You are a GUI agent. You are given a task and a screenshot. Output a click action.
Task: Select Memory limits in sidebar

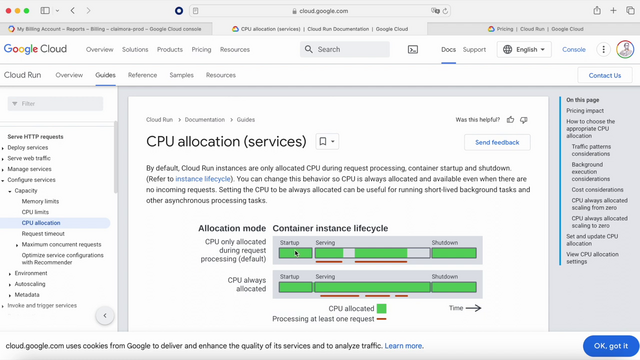(x=40, y=201)
